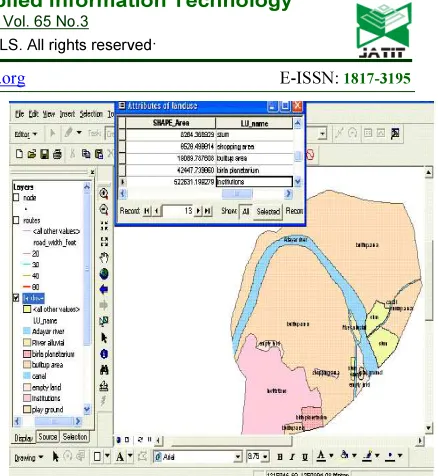Save the map with the floppy disk icon
Viewport: 438px width, 476px height.
pyautogui.click(x=44, y=154)
